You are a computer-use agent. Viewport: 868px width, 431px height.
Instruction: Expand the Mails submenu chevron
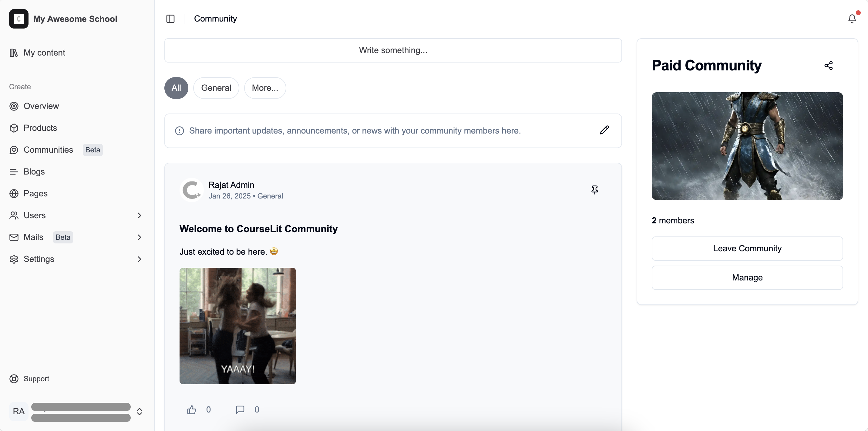pos(139,237)
